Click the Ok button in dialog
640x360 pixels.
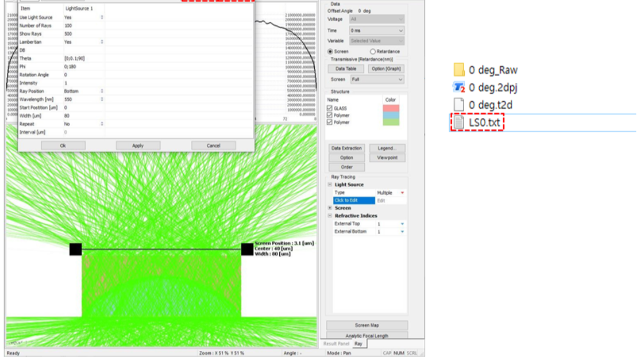(x=63, y=146)
